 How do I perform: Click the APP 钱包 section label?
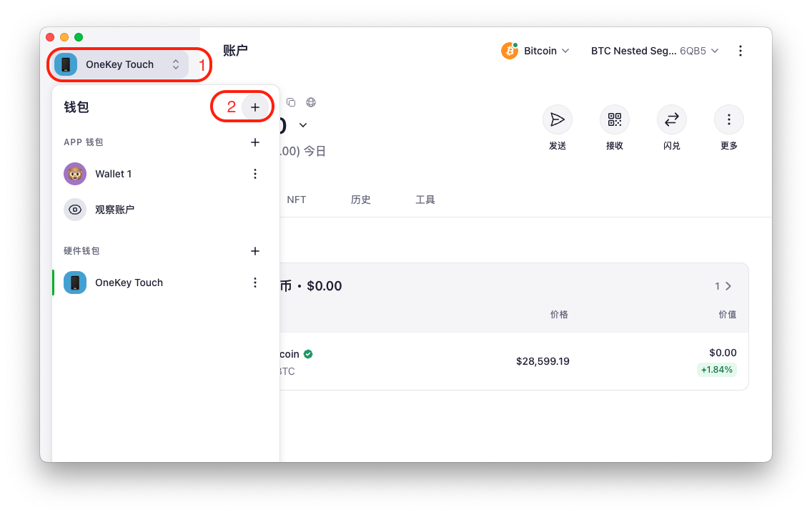[84, 142]
